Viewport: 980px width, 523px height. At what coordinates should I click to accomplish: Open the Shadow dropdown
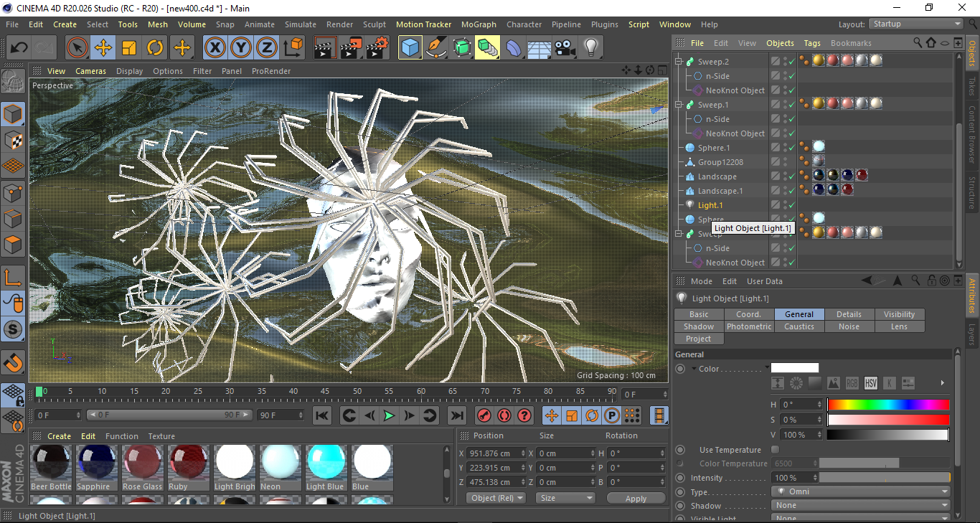coord(861,506)
